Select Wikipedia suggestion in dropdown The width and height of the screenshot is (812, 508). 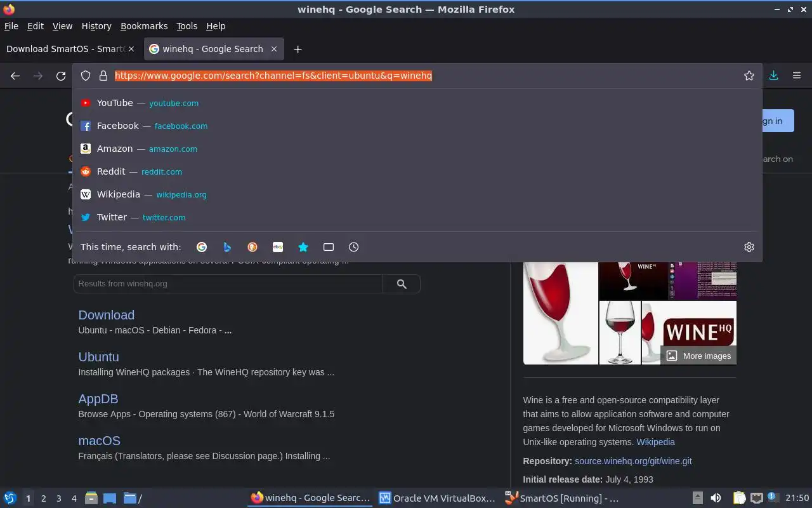417,194
